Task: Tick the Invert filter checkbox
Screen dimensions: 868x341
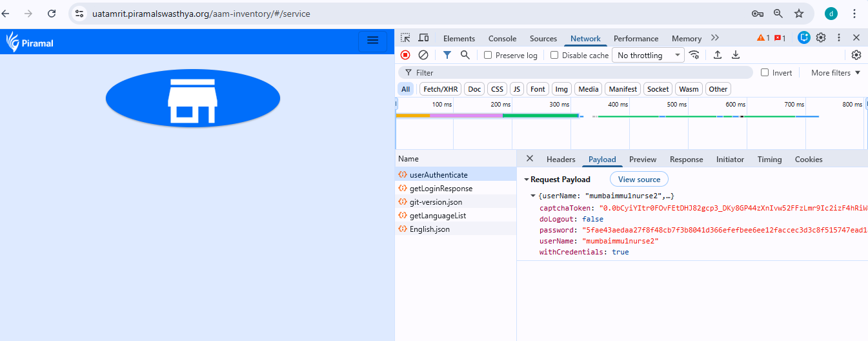Action: point(765,73)
